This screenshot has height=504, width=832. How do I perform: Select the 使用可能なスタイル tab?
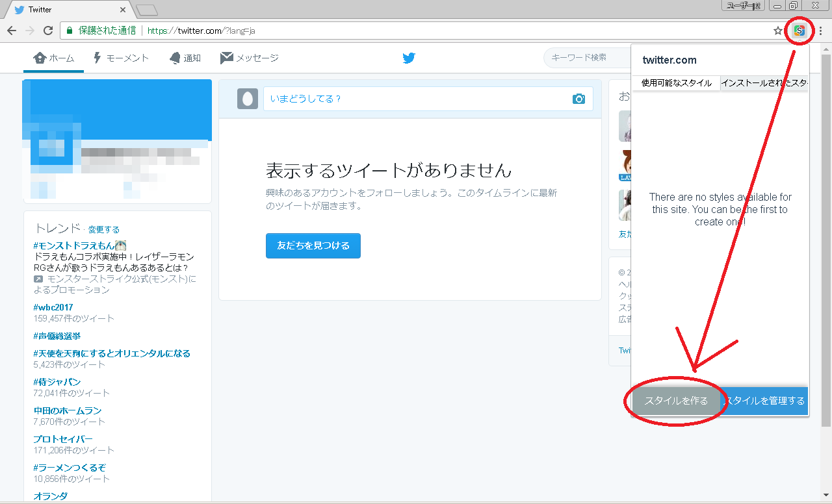(x=676, y=83)
